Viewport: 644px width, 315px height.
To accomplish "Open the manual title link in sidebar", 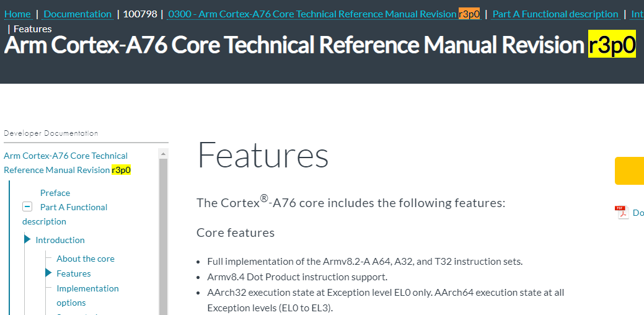I will [x=68, y=162].
